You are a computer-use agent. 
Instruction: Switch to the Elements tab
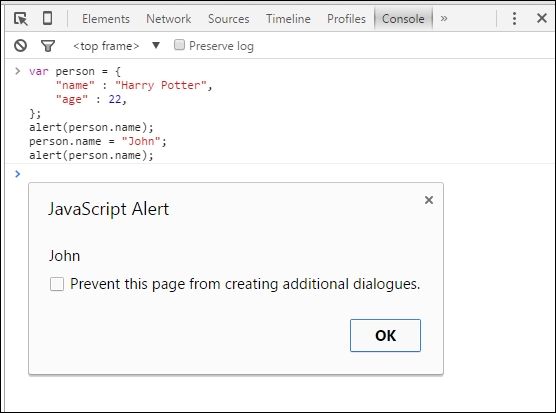tap(106, 19)
